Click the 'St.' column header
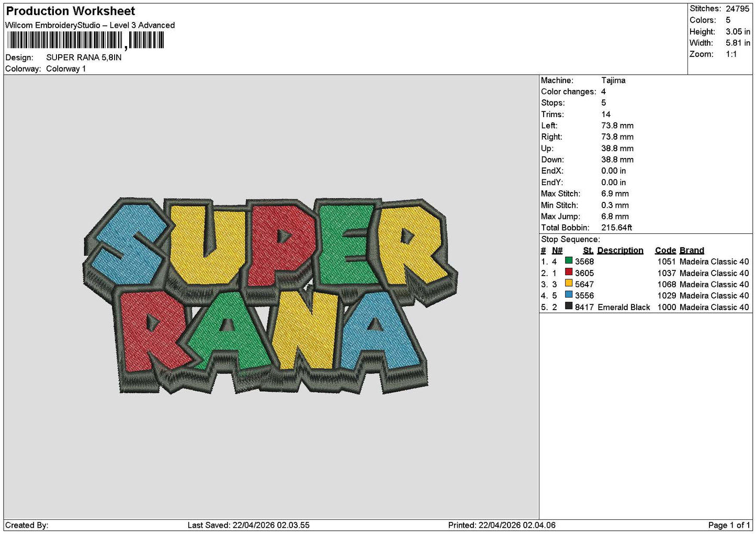The height and width of the screenshot is (534, 756). (588, 251)
